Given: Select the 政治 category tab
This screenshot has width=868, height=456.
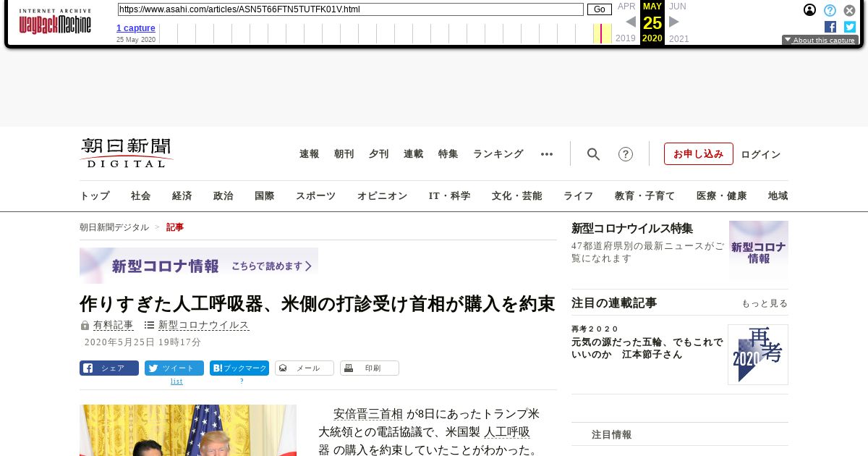Looking at the screenshot, I should [x=224, y=196].
